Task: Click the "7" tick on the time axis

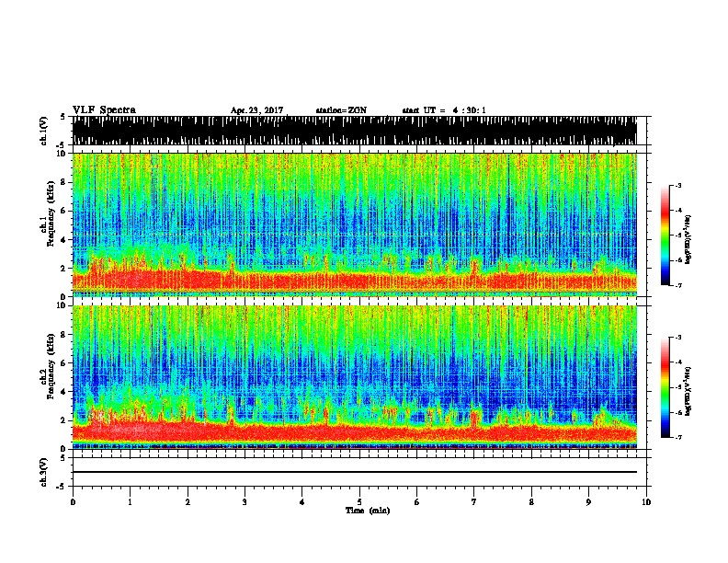Action: pos(474,502)
